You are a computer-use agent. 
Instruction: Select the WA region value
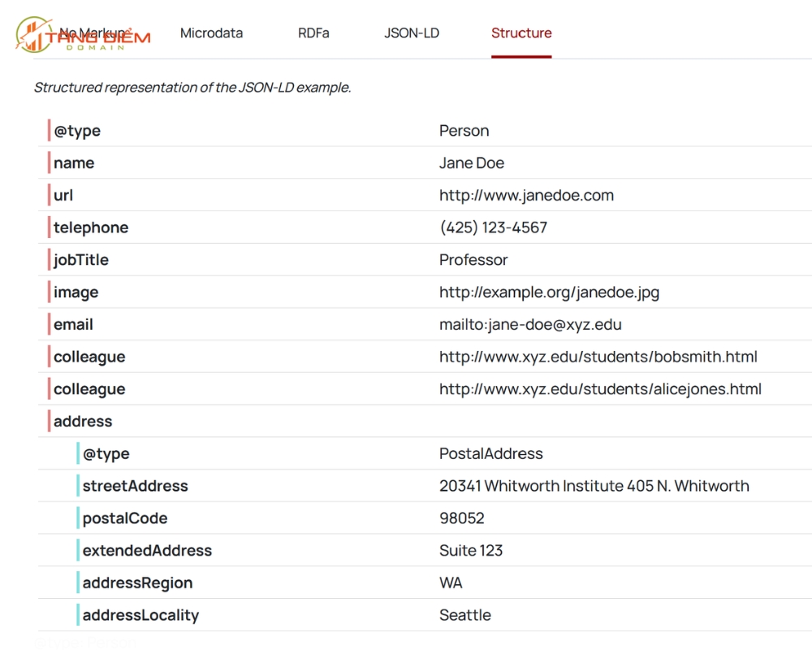click(451, 583)
